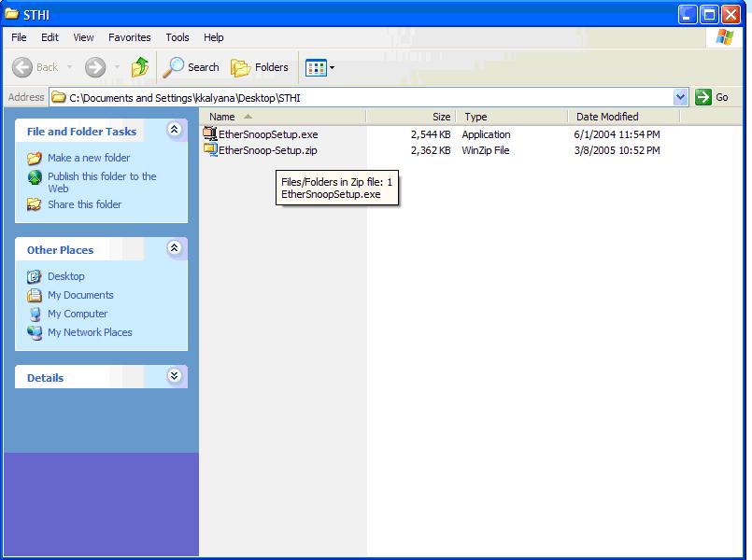The image size is (752, 560).
Task: Open Search using the magnifier toolbar icon
Action: tap(175, 67)
